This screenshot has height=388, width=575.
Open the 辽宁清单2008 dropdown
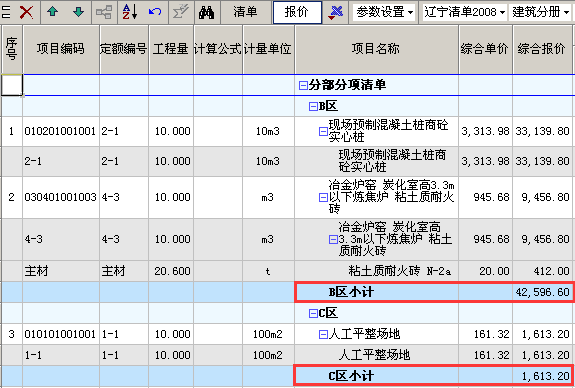(465, 12)
